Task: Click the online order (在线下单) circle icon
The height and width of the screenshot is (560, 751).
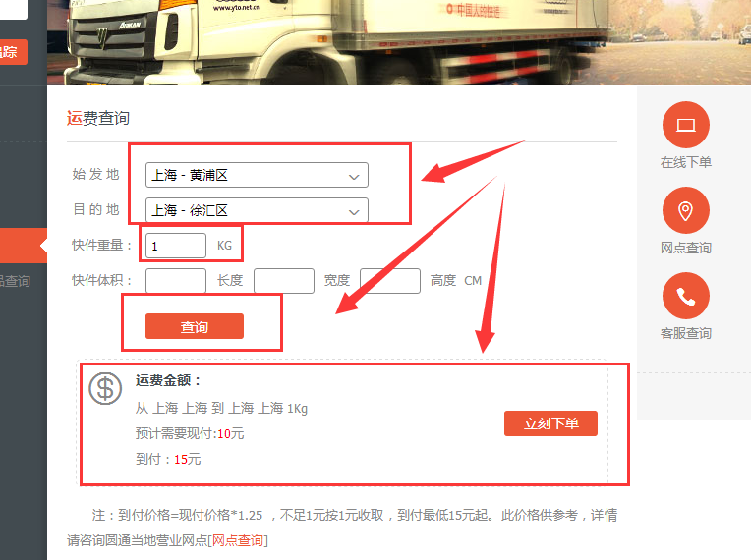Action: 685,125
